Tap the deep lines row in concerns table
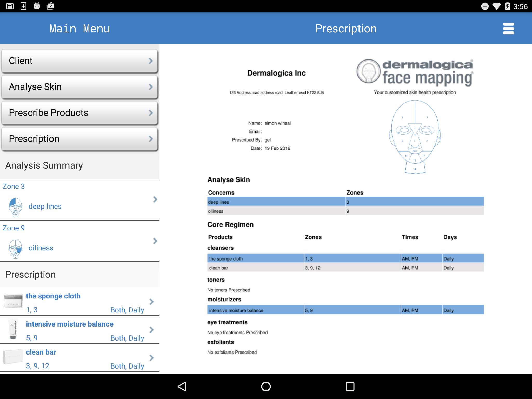This screenshot has width=532, height=399. 345,202
